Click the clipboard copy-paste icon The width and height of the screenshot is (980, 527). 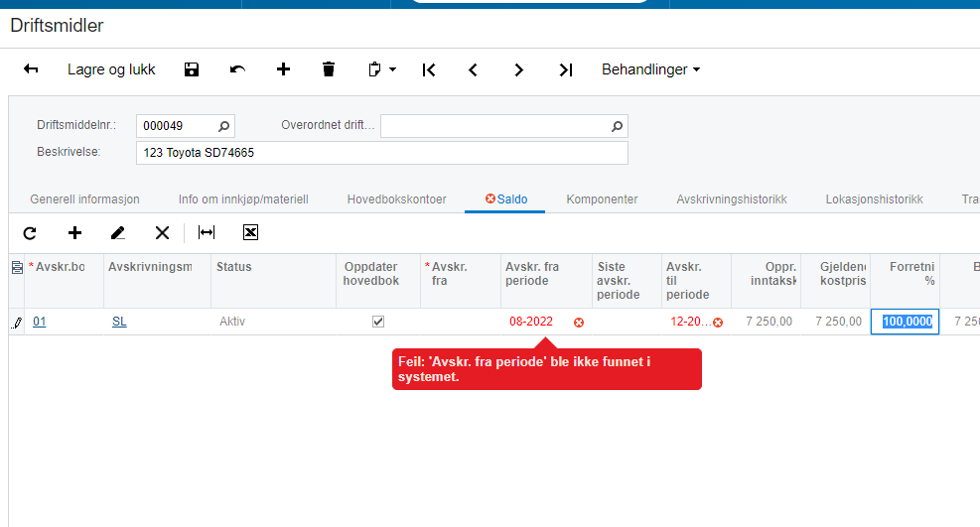374,69
